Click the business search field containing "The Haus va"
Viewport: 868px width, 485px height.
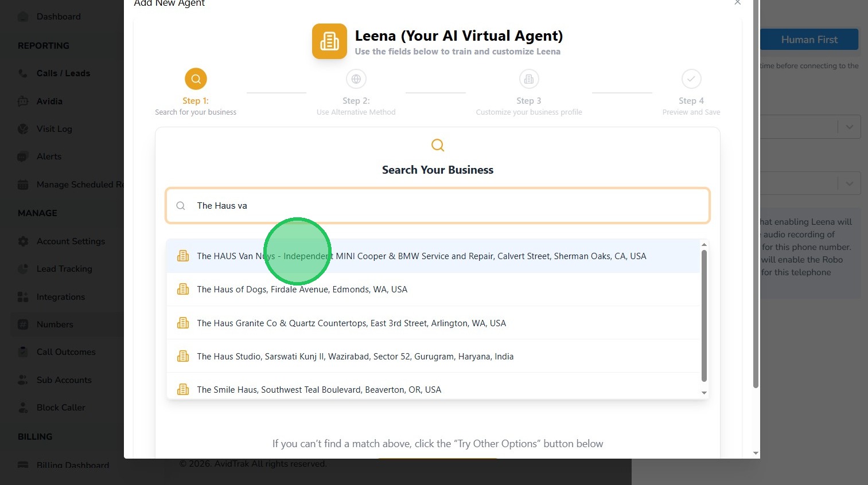point(438,206)
